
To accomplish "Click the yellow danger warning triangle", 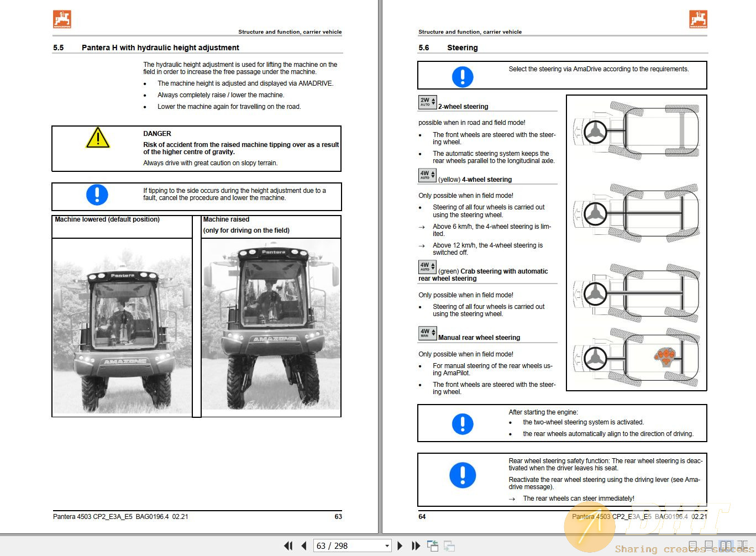I will 98,138.
